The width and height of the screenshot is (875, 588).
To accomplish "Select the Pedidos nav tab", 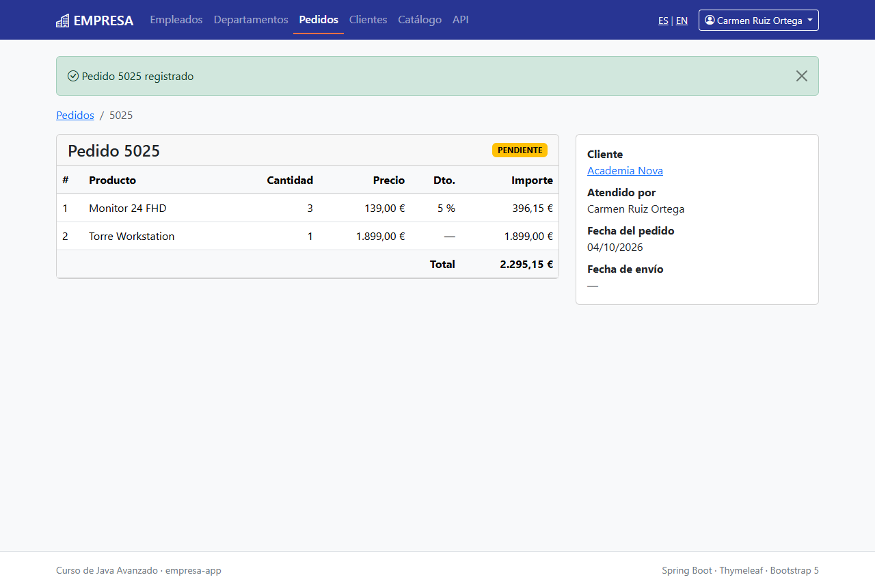I will (x=319, y=20).
